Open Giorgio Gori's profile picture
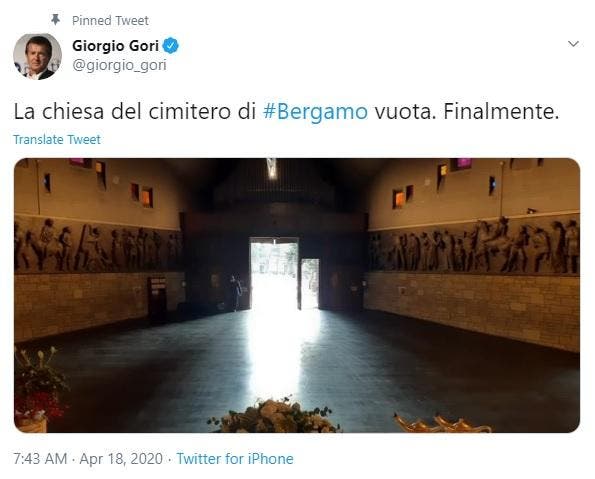 [x=37, y=56]
